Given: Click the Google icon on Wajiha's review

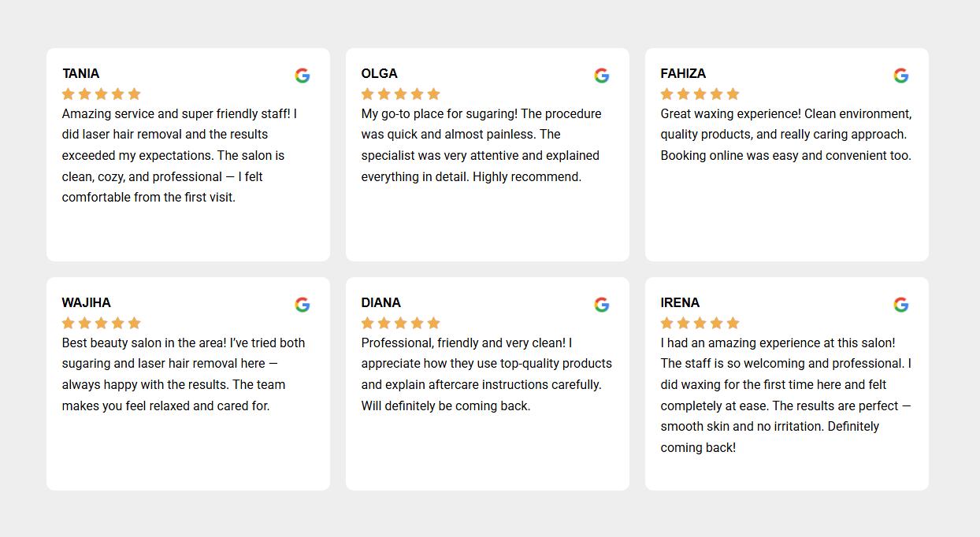Looking at the screenshot, I should pyautogui.click(x=303, y=305).
